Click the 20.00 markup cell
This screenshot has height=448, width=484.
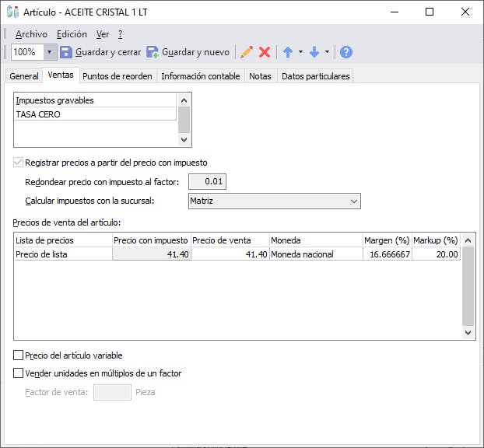tap(436, 254)
